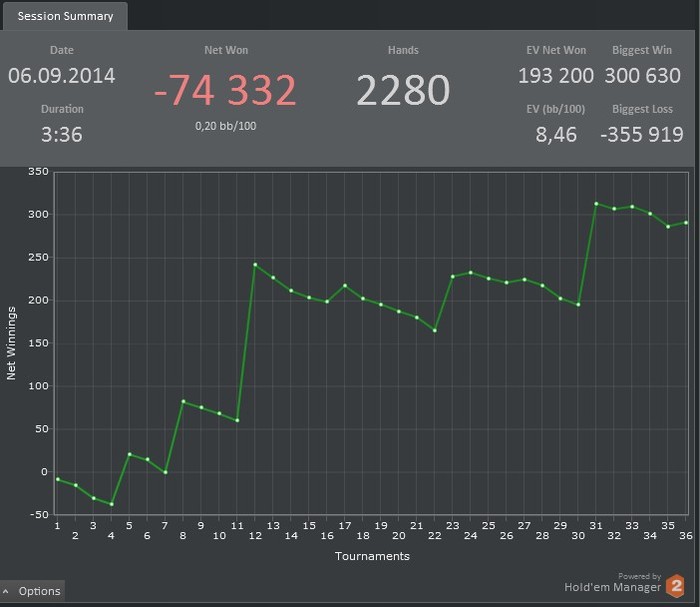Click the y-axis label -50

39,514
